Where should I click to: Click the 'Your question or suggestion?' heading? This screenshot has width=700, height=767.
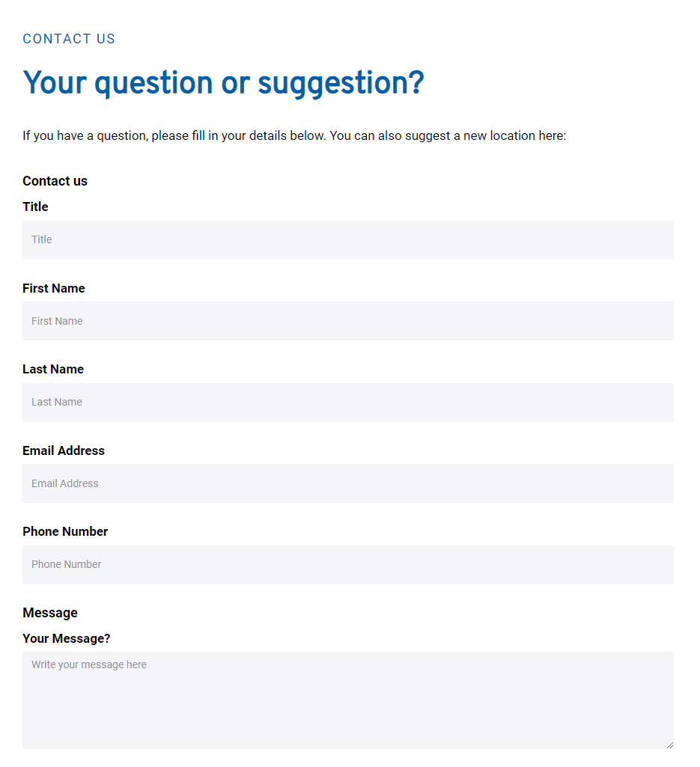click(x=223, y=83)
